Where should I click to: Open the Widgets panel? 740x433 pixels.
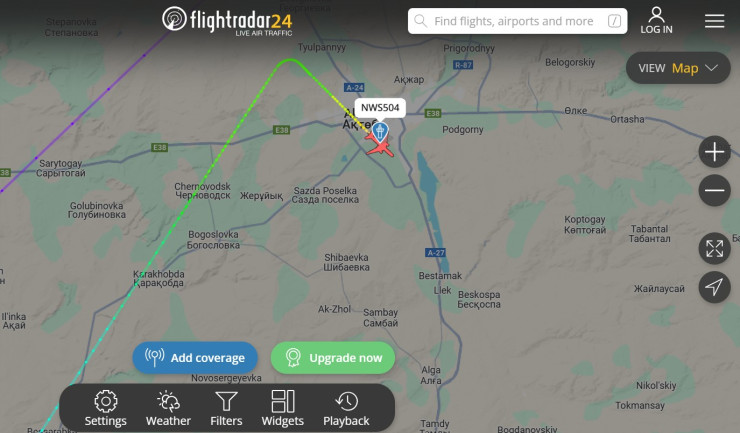(283, 408)
